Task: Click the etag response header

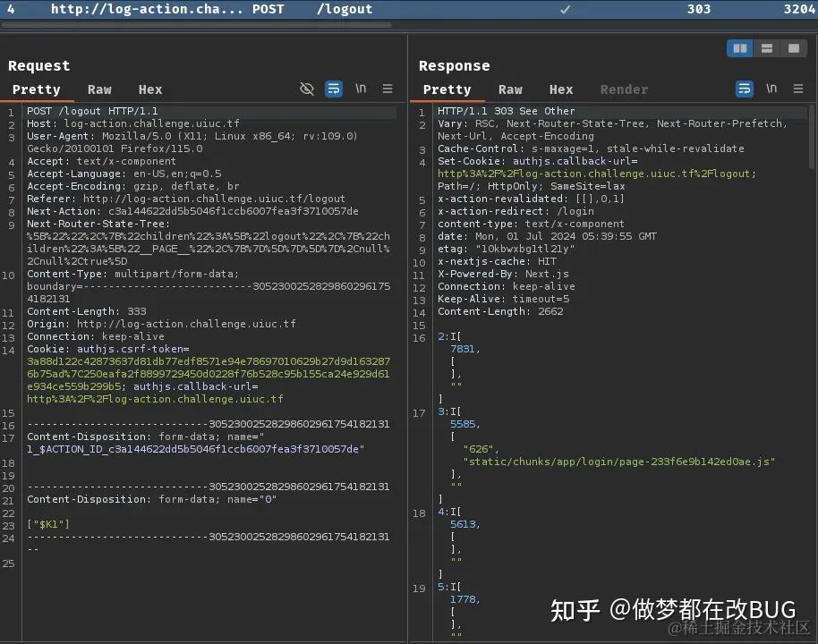Action: pyautogui.click(x=506, y=249)
